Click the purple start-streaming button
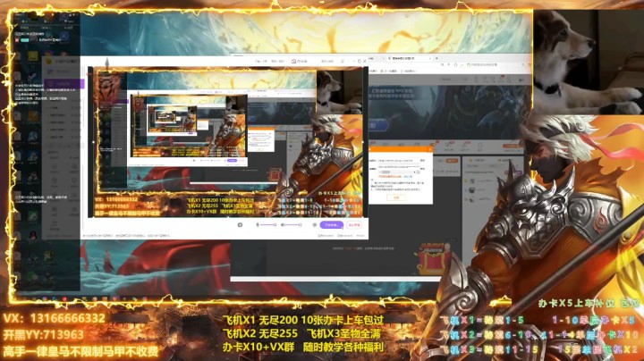 [x=332, y=225]
